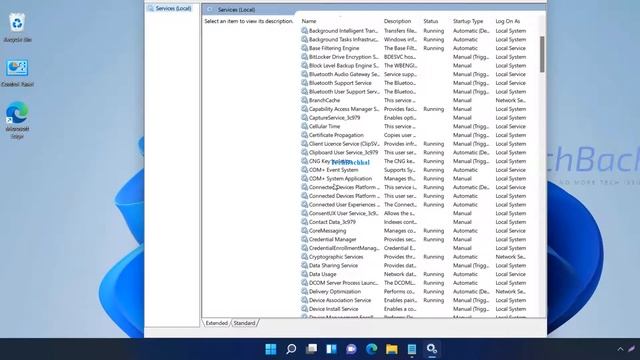The image size is (640, 360).
Task: Select the gear icon of Device Install Service
Action: pyautogui.click(x=304, y=309)
